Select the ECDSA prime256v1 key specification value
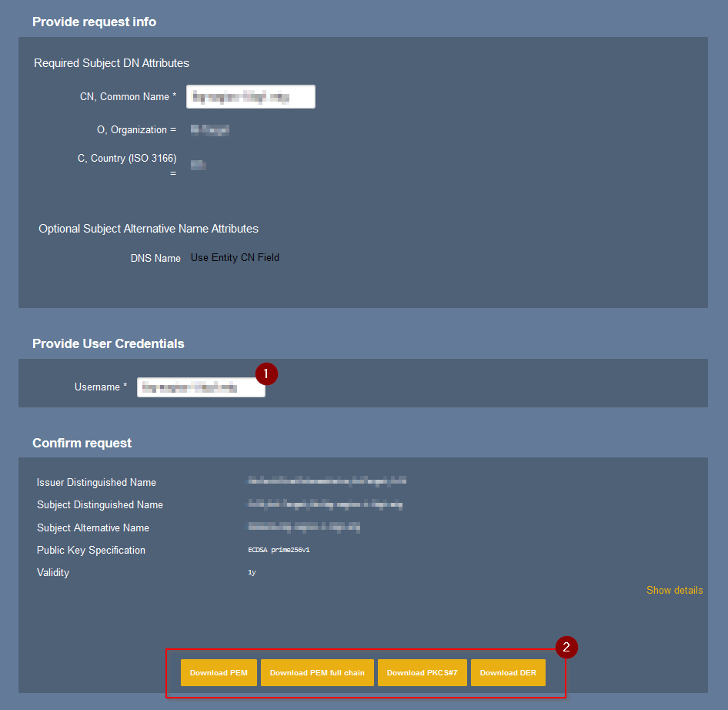728x710 pixels. click(x=279, y=551)
